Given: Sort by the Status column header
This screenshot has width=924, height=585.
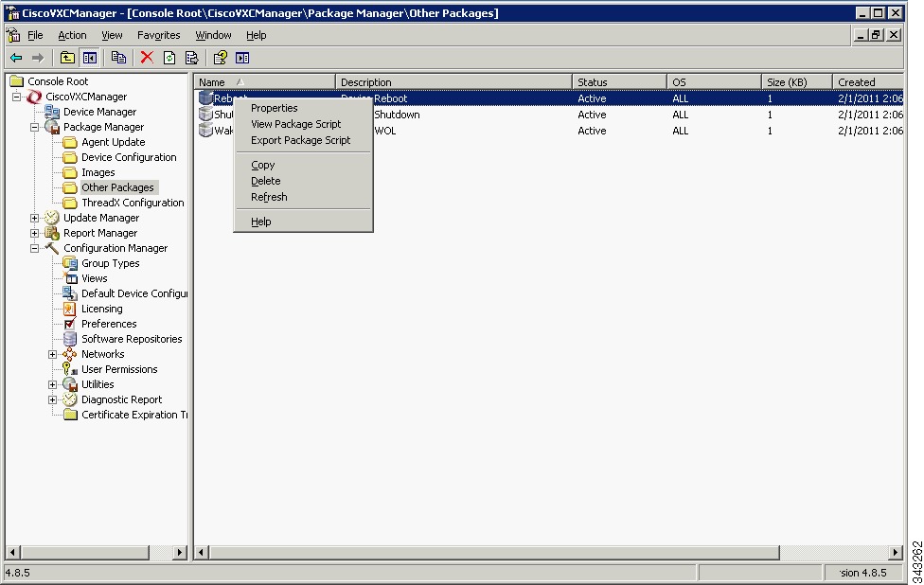Looking at the screenshot, I should coord(619,82).
